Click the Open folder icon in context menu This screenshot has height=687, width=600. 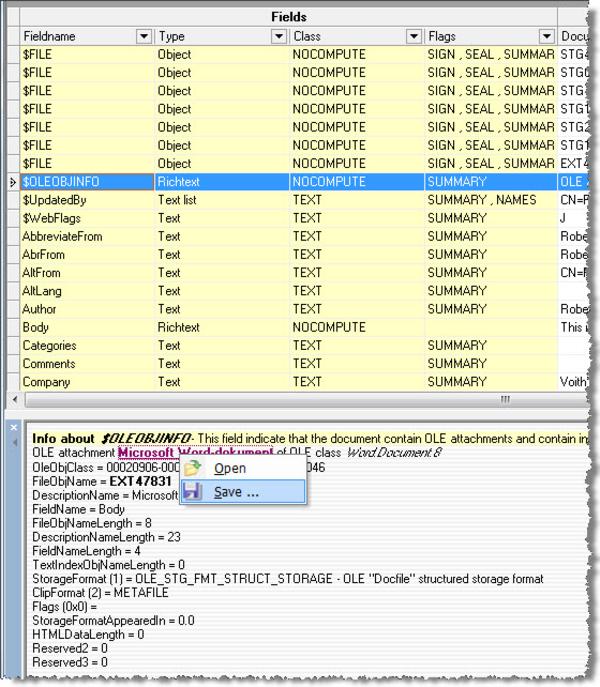pyautogui.click(x=192, y=468)
